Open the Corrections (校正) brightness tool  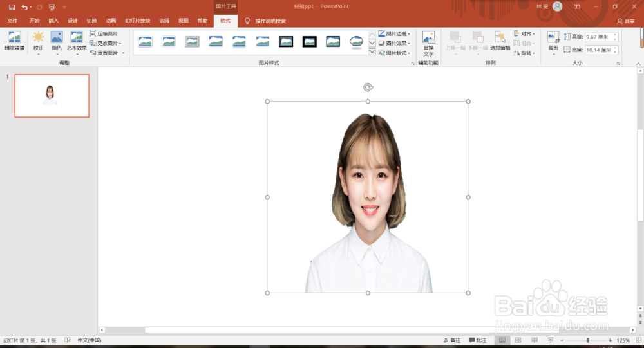(x=38, y=41)
